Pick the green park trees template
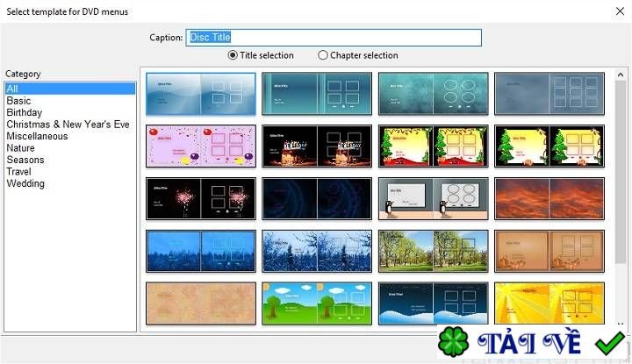This screenshot has width=632, height=364. 434,251
